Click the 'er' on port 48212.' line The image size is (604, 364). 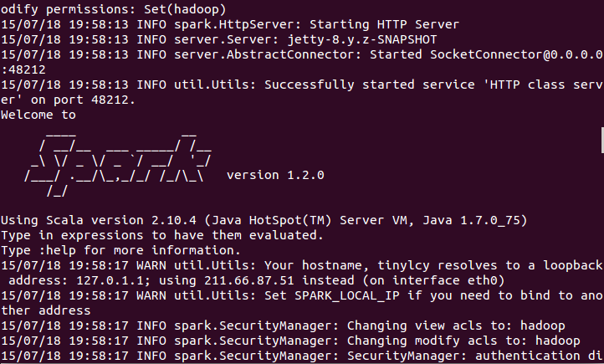click(x=69, y=100)
